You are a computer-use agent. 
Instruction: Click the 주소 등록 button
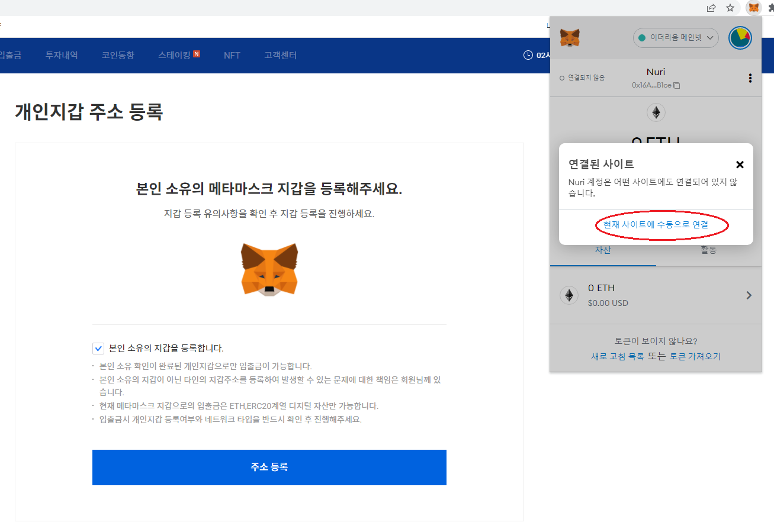pos(269,467)
